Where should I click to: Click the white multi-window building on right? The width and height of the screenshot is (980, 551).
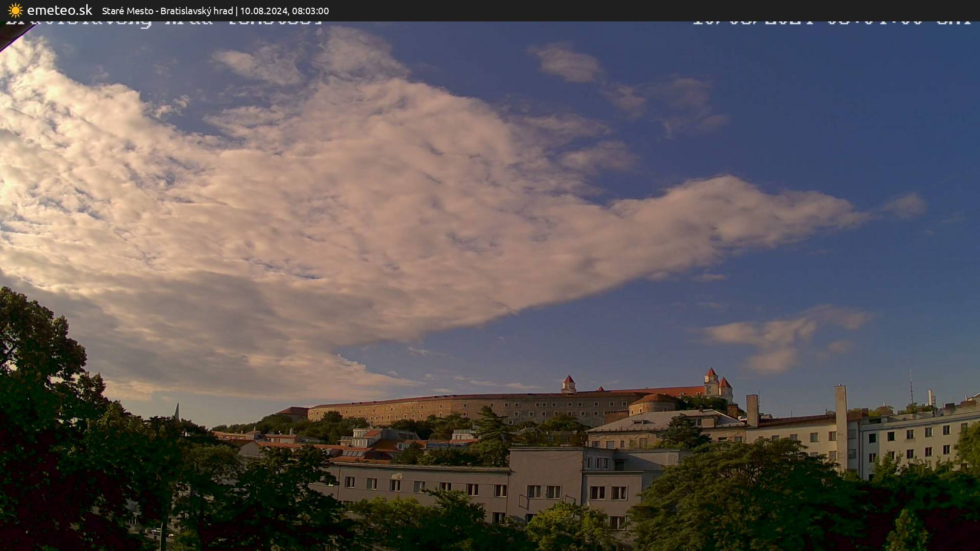(919, 441)
